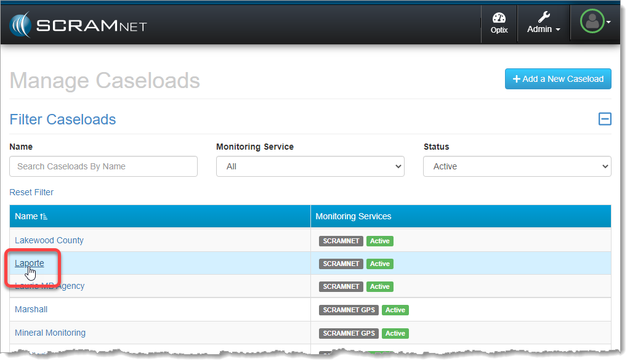Image resolution: width=630 pixels, height=364 pixels.
Task: Collapse the Filter Caseloads section
Action: (605, 119)
